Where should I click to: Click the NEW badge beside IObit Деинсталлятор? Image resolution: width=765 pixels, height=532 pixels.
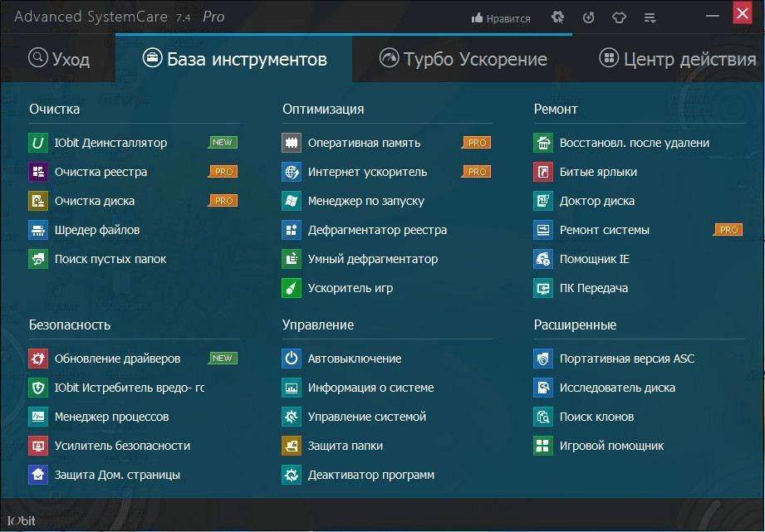click(223, 143)
